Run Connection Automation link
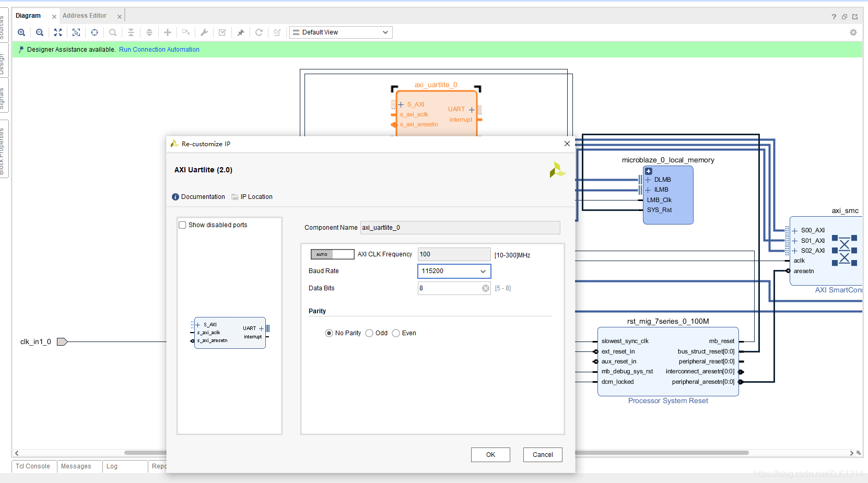Screen dimensions: 868x483 (x=159, y=50)
